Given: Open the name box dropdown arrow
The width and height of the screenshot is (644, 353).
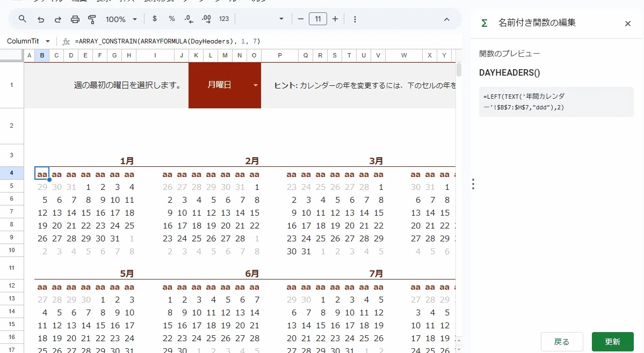Looking at the screenshot, I should pyautogui.click(x=48, y=41).
